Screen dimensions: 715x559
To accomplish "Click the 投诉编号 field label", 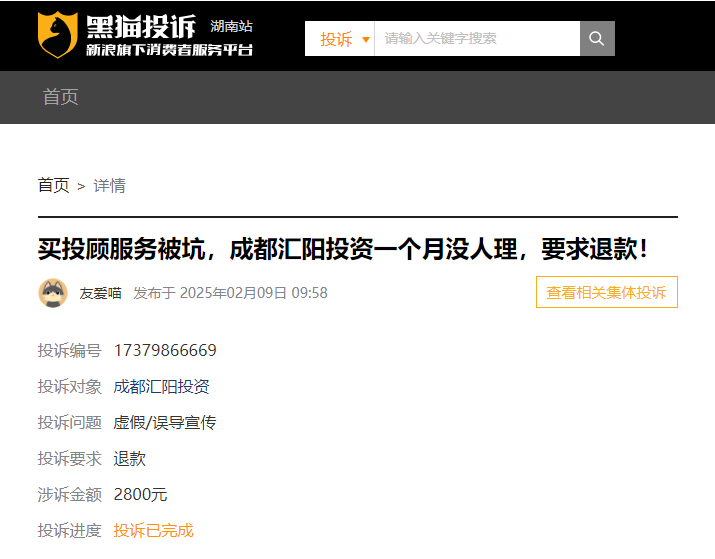I will pos(69,351).
